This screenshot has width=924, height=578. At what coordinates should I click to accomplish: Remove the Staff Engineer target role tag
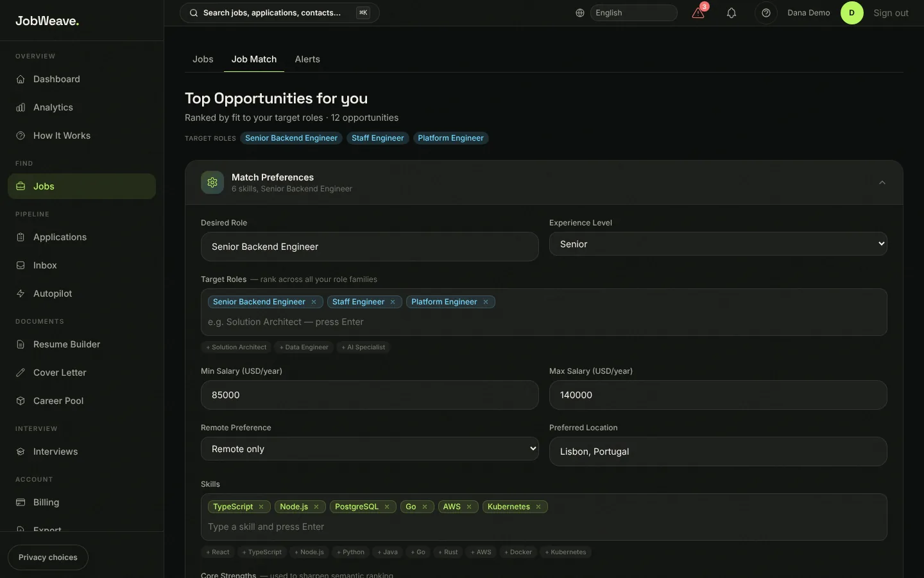point(393,302)
